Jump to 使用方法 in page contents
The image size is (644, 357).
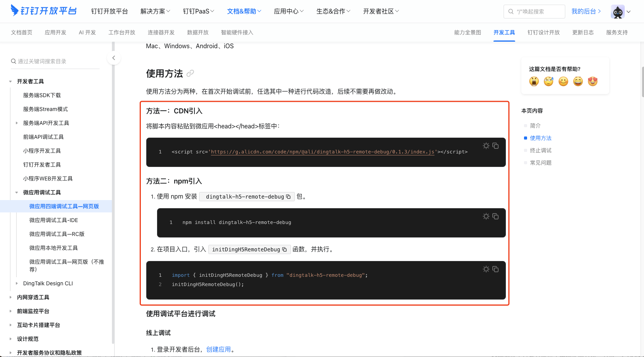(x=541, y=138)
